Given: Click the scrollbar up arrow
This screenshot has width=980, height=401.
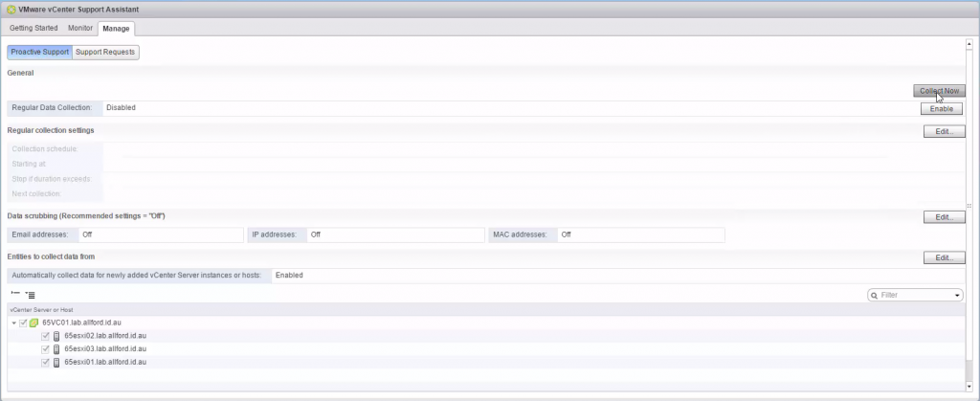Looking at the screenshot, I should coord(969,44).
